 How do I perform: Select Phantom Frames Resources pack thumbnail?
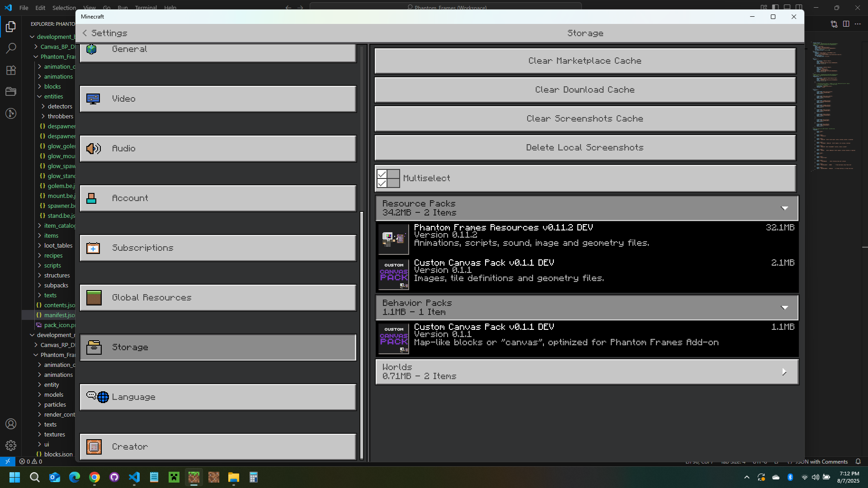coord(393,239)
